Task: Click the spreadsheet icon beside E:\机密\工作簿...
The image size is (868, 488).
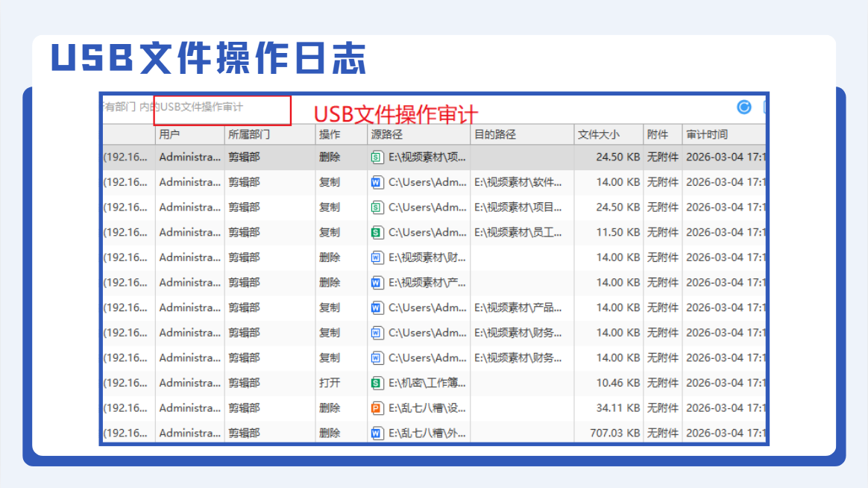Action: tap(377, 383)
